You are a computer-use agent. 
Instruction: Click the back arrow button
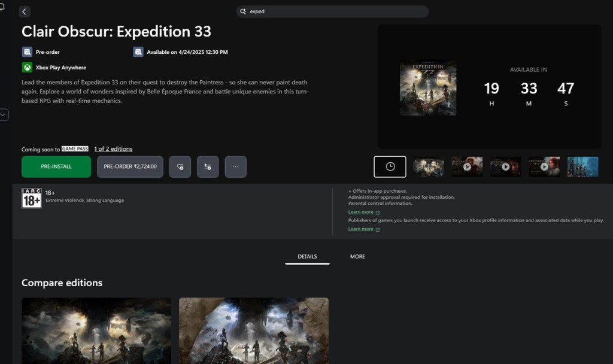pos(25,12)
